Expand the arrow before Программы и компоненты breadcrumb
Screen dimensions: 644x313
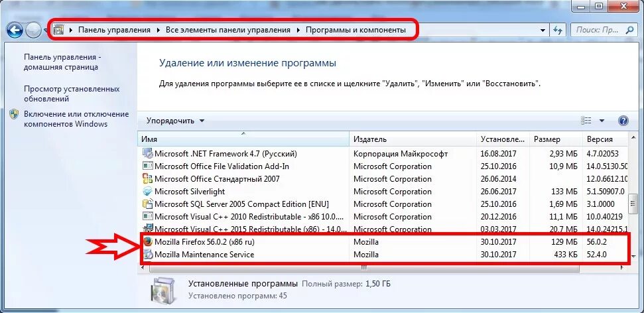coord(298,30)
